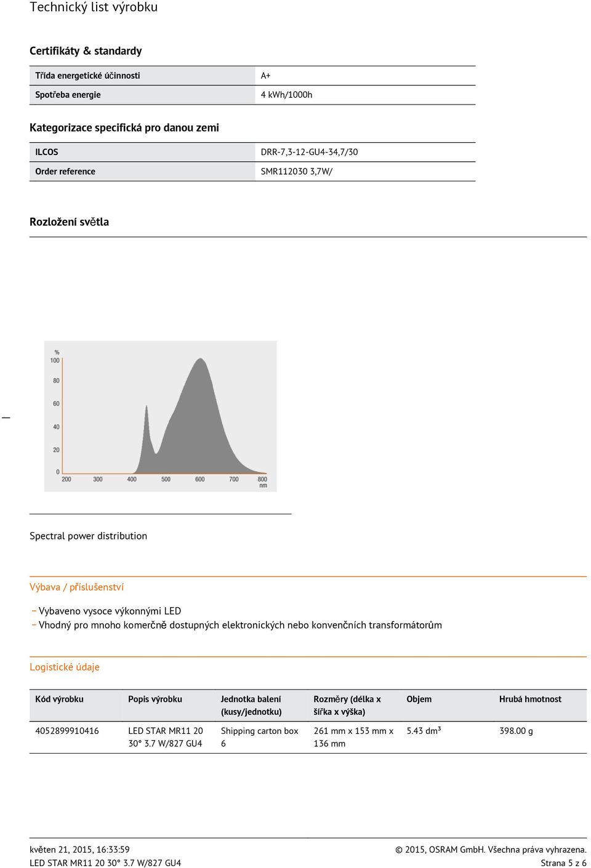Image resolution: width=591 pixels, height=868 pixels.
Task: Click the 'Spectral power distribution' caption
Action: 88,536
